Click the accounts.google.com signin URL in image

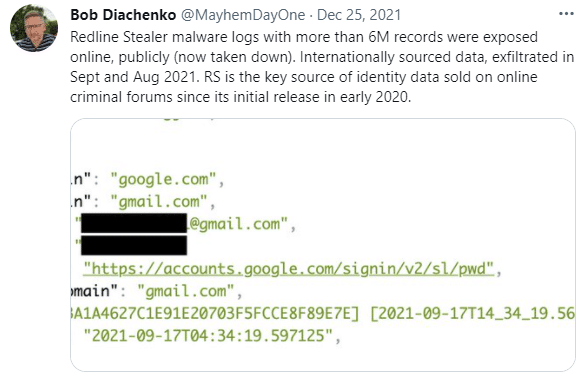pos(288,269)
